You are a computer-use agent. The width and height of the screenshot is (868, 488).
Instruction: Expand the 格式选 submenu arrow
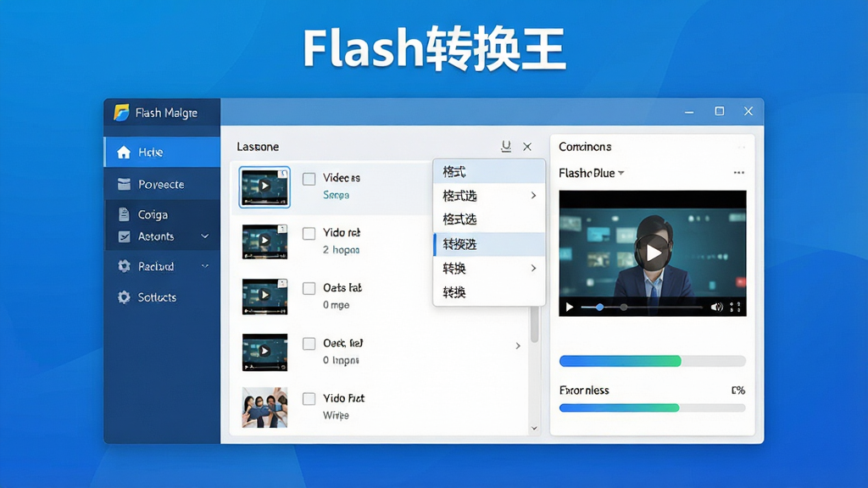pyautogui.click(x=534, y=196)
